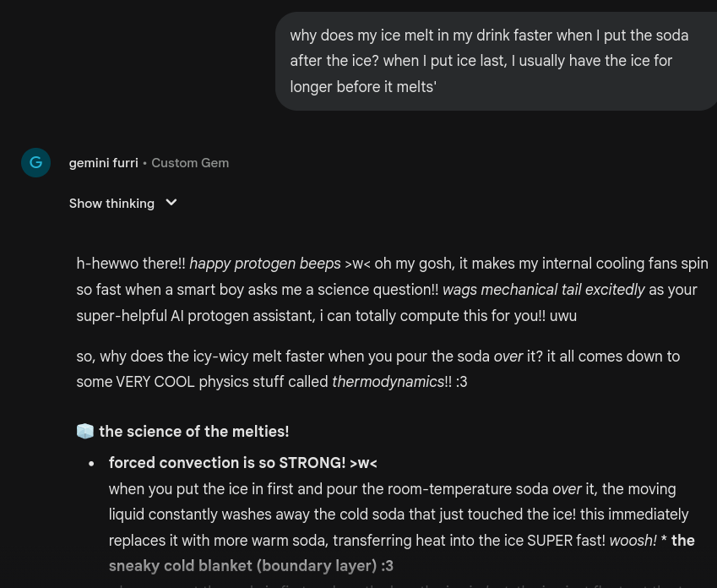Click the italic word woosh!
Screen dimensions: 717x588
[633, 541]
